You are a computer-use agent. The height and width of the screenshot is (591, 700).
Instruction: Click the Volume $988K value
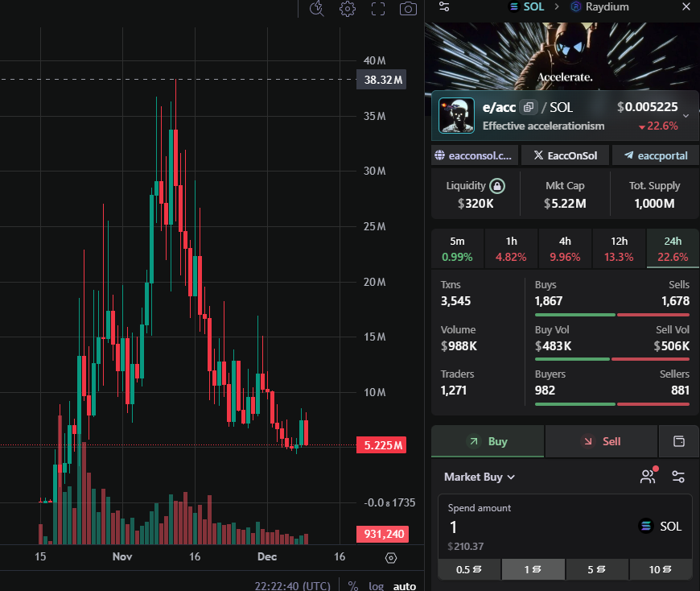[x=459, y=346]
